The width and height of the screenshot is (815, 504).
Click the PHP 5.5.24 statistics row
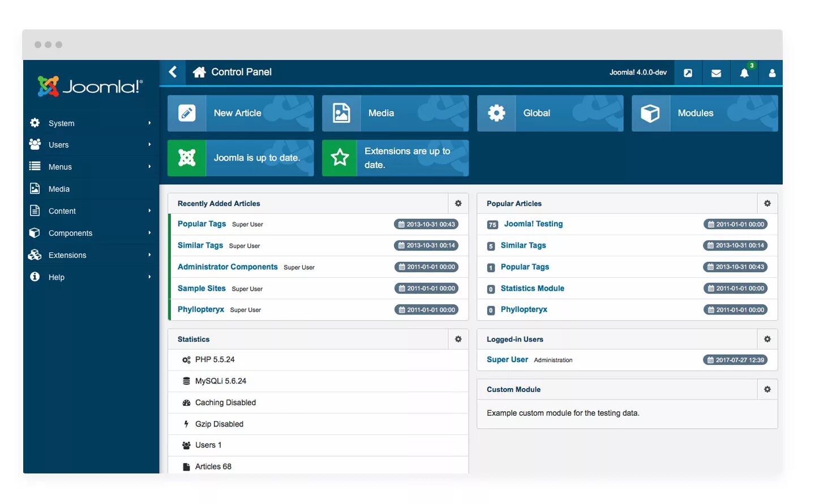coord(318,360)
